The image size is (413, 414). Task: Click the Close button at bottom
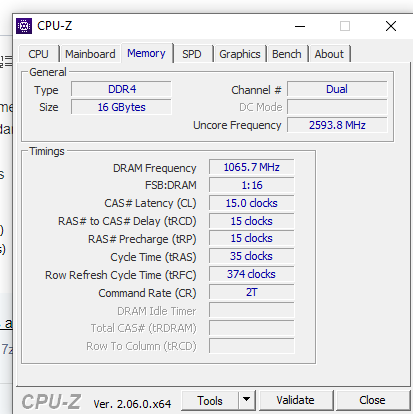click(x=372, y=400)
